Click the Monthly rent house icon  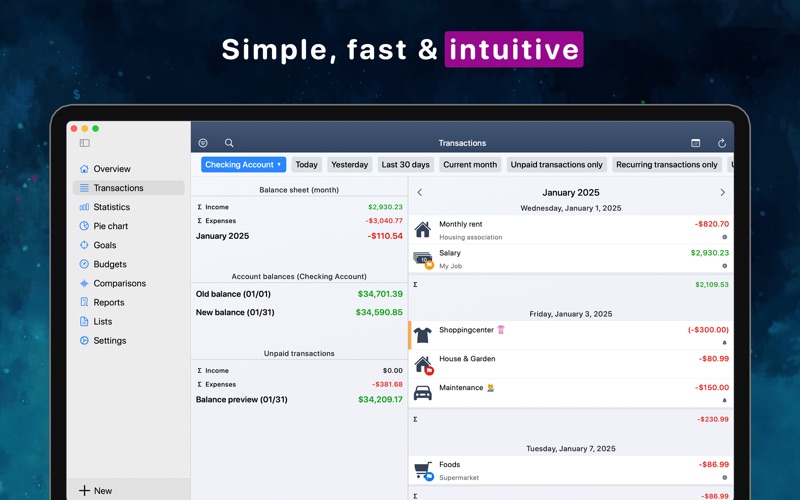tap(422, 230)
